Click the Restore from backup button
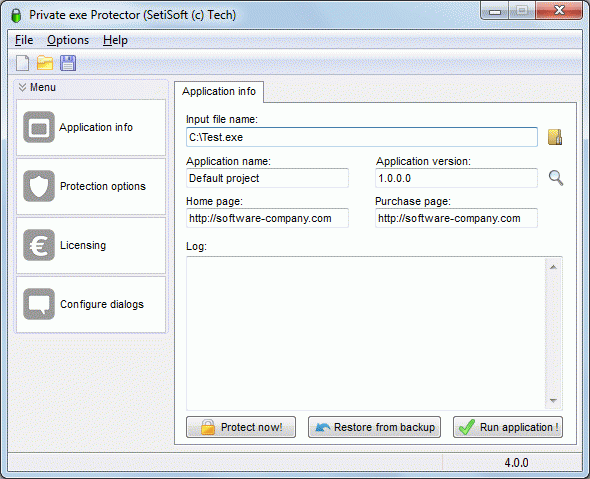 pos(374,427)
